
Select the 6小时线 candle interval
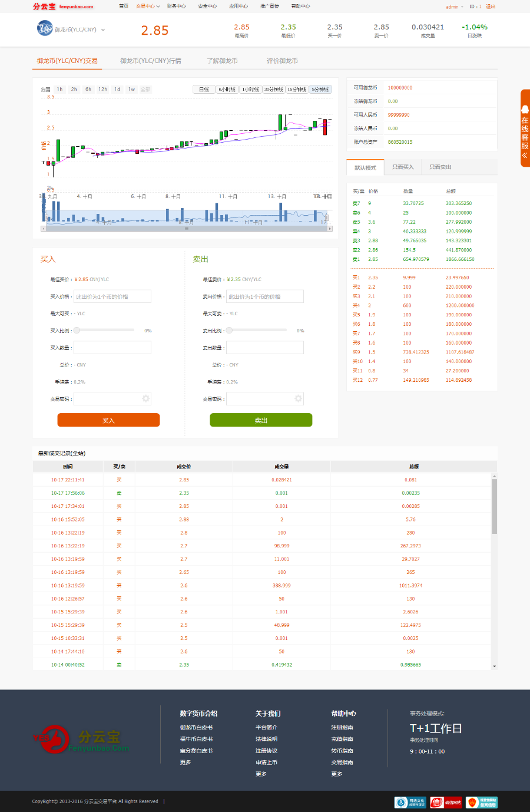point(227,90)
